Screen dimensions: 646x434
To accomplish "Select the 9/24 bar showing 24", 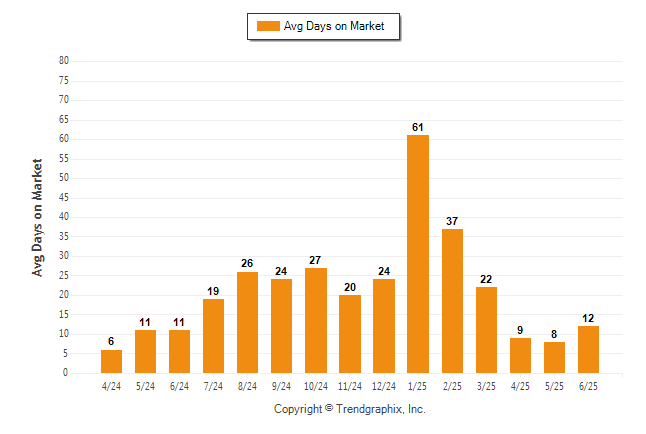I will point(281,326).
